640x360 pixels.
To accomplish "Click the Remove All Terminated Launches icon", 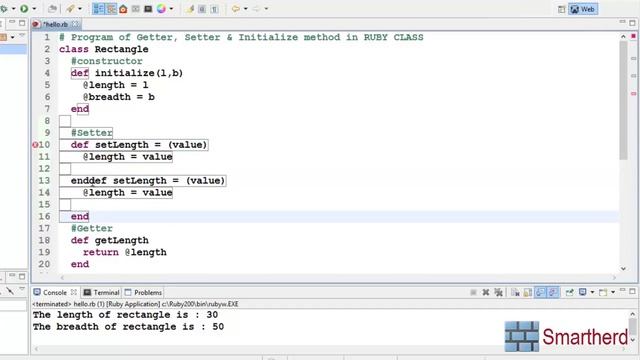I will point(498,292).
